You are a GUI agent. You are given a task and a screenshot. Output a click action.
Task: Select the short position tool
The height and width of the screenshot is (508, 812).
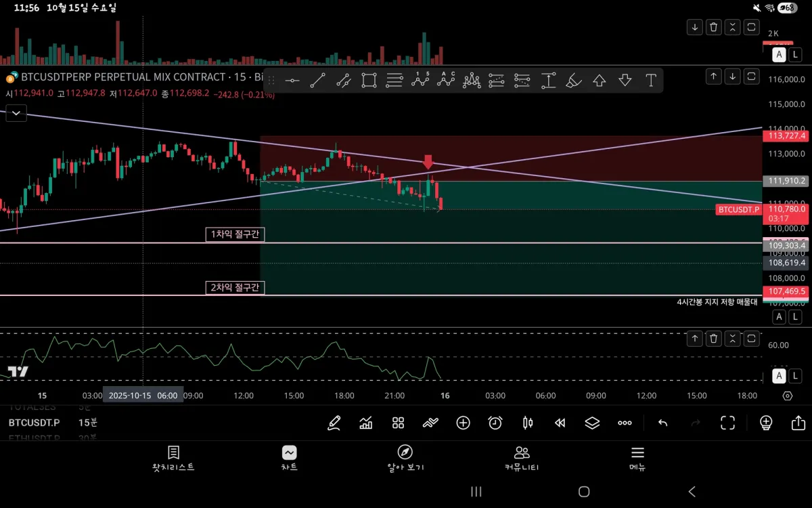(522, 81)
